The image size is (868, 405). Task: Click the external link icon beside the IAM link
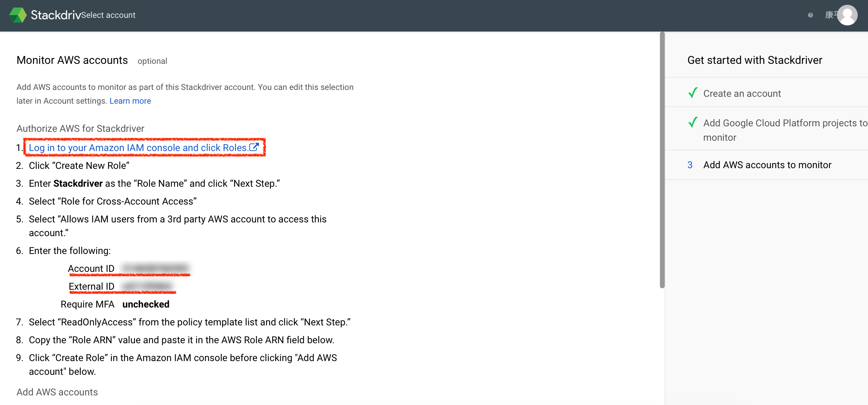click(254, 147)
